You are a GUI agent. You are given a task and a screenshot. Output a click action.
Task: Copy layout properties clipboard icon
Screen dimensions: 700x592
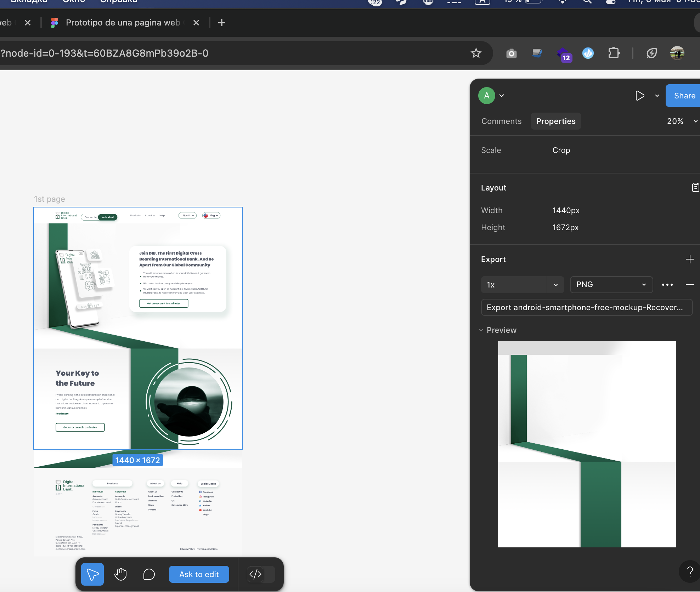[695, 187]
